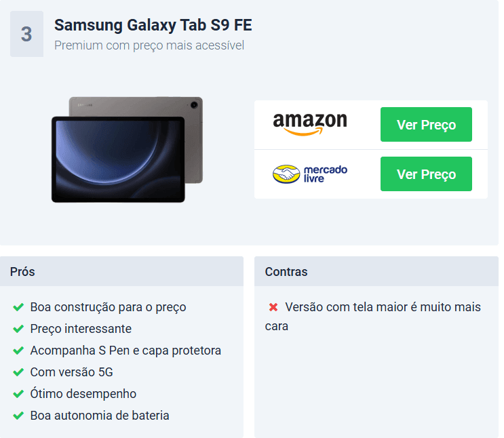This screenshot has height=438, width=504.
Task: Click the subtitle Premium com preço mais acessível
Action: coord(149,45)
